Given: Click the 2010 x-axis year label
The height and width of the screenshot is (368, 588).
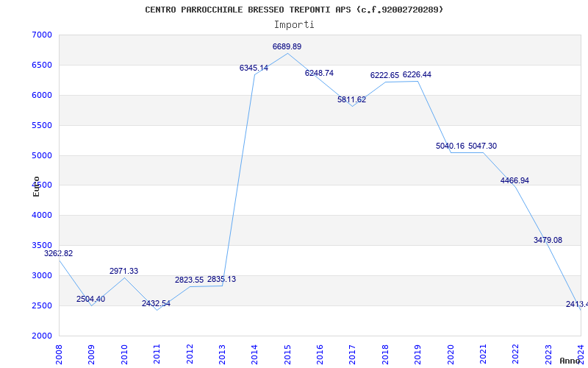Looking at the screenshot, I should tap(124, 355).
